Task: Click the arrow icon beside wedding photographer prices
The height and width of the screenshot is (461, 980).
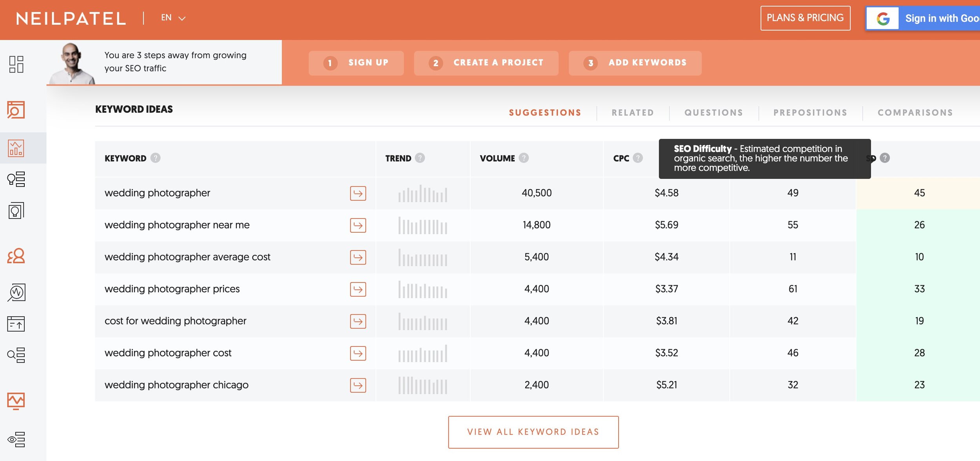Action: 358,289
